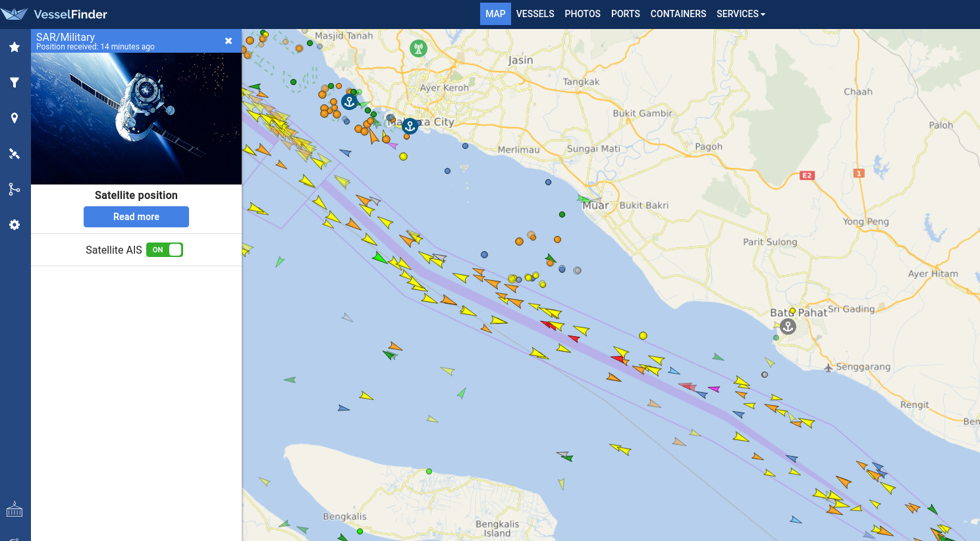Image resolution: width=980 pixels, height=541 pixels.
Task: Click the Jasin town label
Action: click(520, 60)
